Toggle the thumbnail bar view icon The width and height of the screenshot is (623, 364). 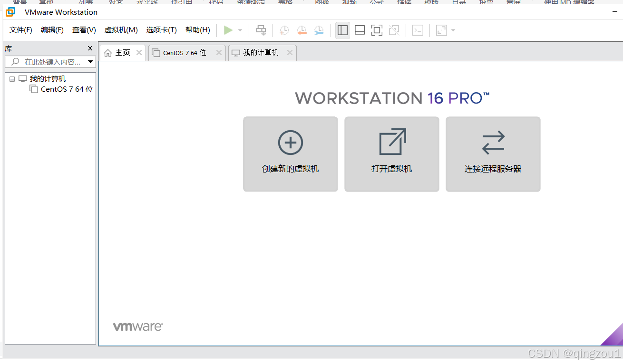(x=360, y=30)
